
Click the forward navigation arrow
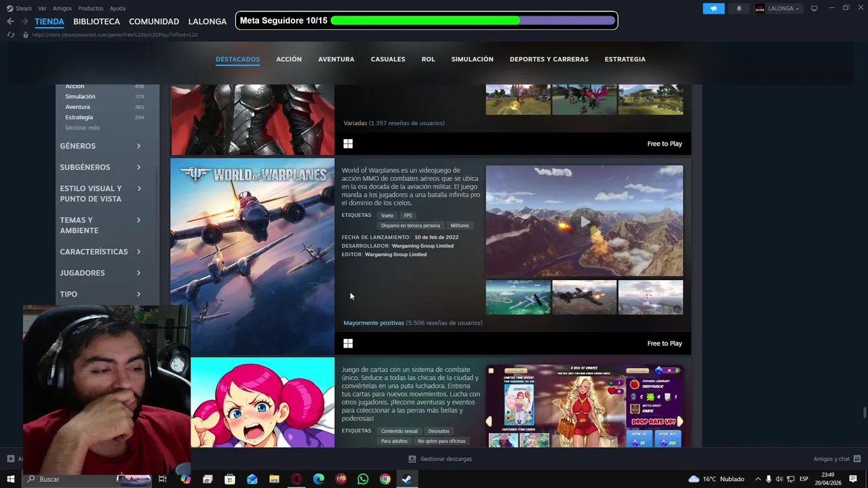pos(24,21)
